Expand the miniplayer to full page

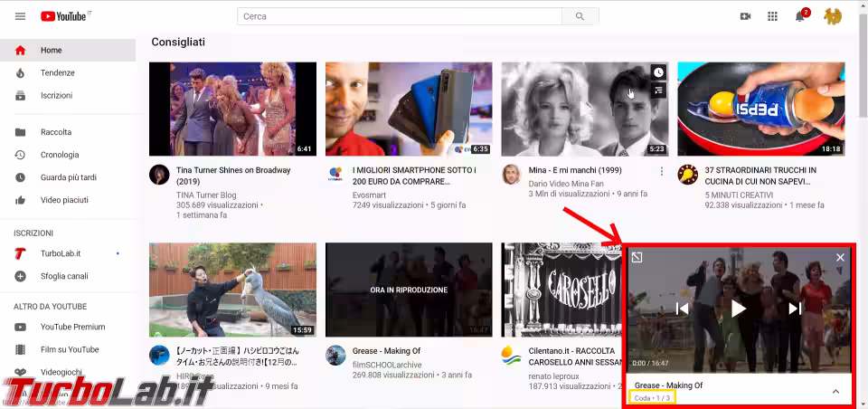(637, 258)
